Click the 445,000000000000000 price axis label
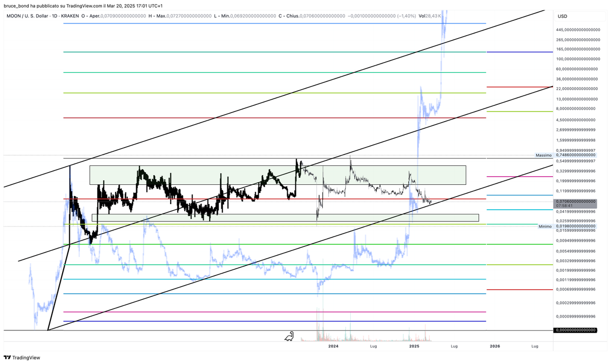 578,30
